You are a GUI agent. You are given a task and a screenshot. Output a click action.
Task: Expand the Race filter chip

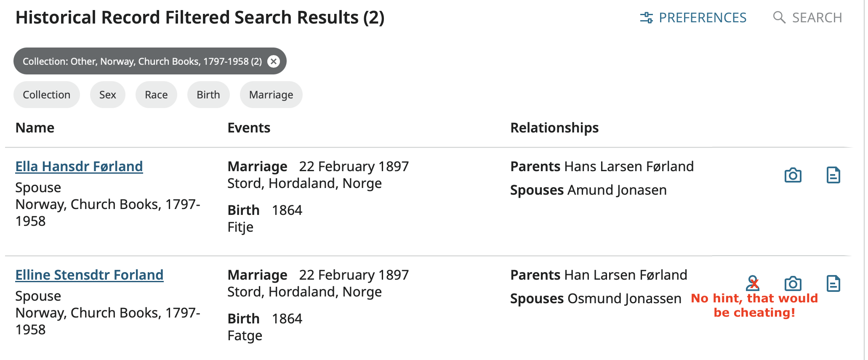pyautogui.click(x=156, y=95)
